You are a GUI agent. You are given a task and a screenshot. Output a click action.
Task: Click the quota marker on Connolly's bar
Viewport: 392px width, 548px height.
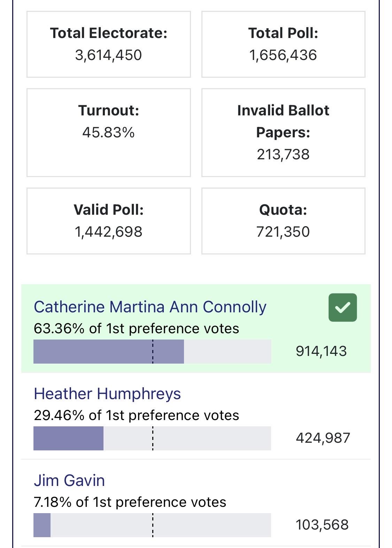(153, 352)
